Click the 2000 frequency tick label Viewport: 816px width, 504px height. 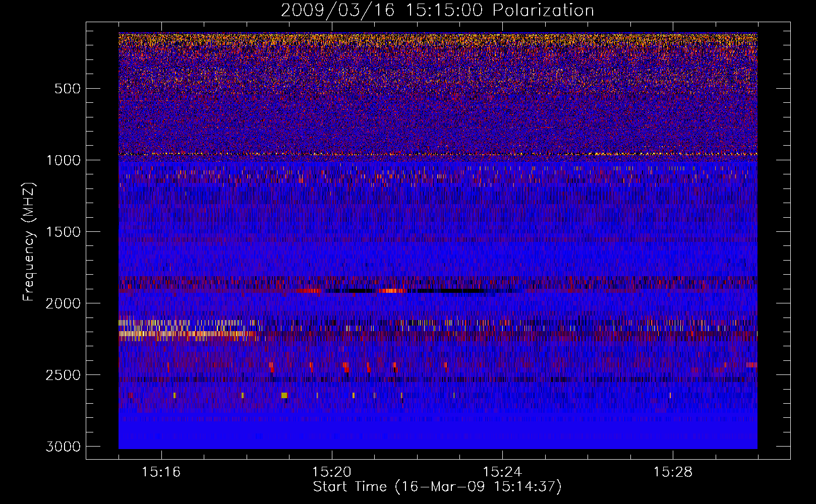(63, 303)
